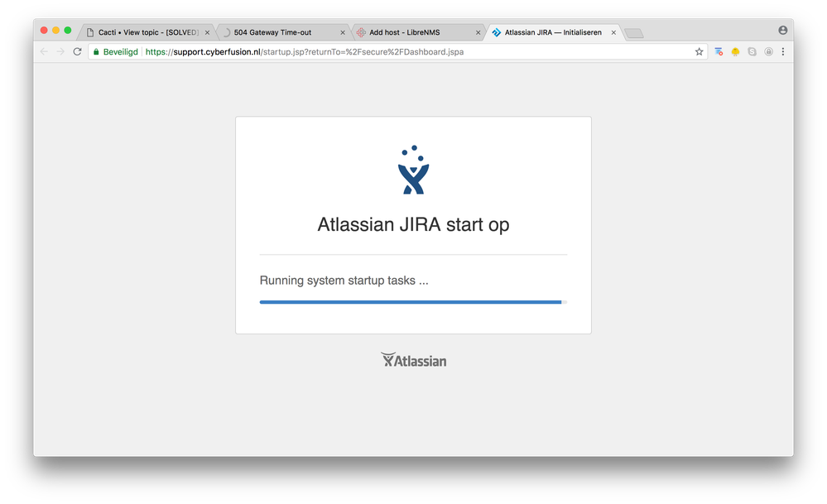Minimize the Chrome window with yellow button
This screenshot has width=827, height=504.
[x=56, y=31]
